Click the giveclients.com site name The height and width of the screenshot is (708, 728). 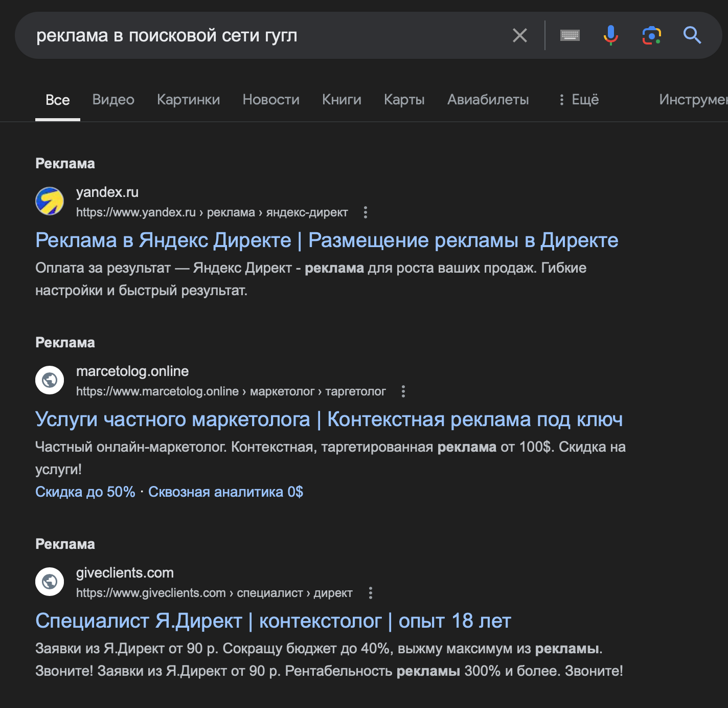click(125, 573)
